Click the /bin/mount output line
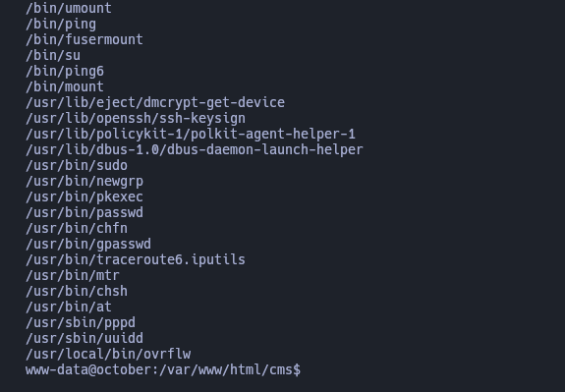The image size is (565, 392). [65, 86]
